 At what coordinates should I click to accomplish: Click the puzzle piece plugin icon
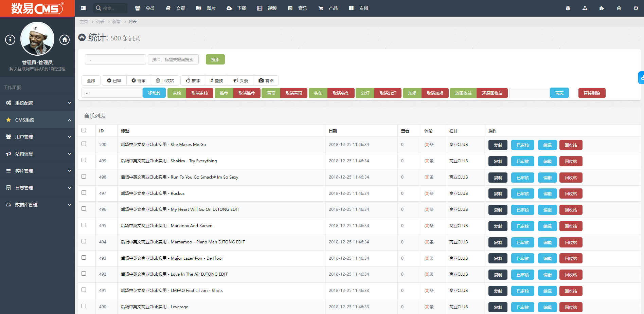point(602,8)
